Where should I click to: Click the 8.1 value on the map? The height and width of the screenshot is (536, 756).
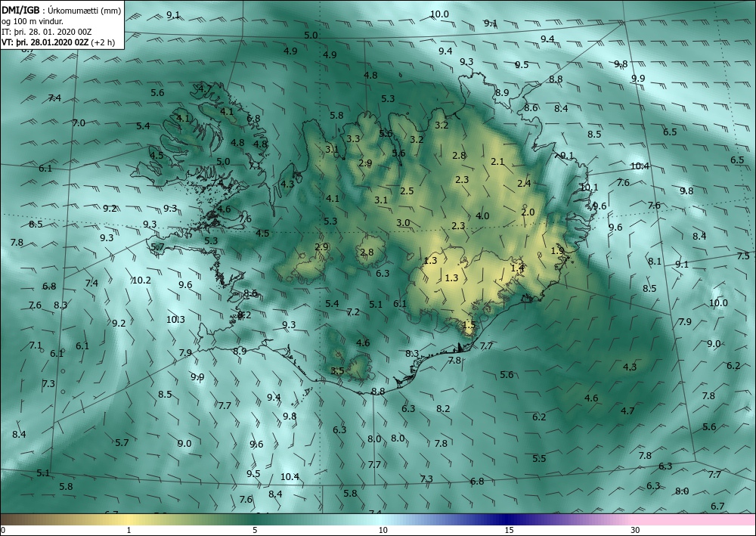pyautogui.click(x=655, y=262)
